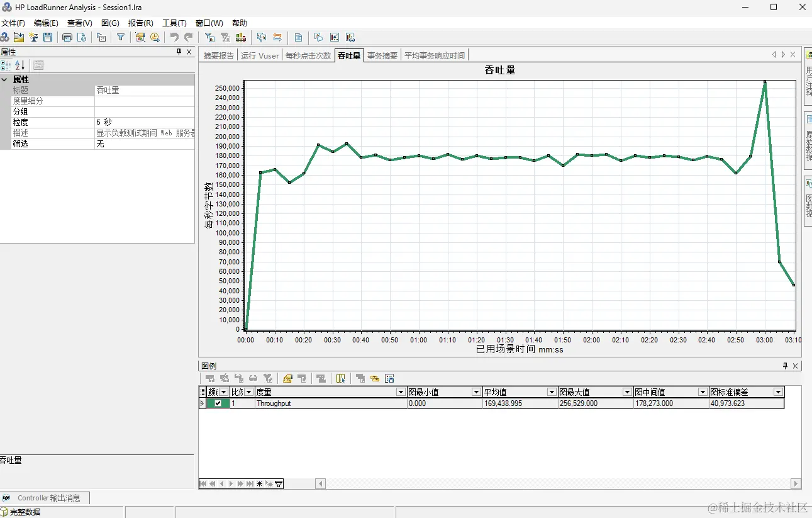Click the legend filter icon beside record navigator
Viewport: 812px width, 518px height.
tap(279, 484)
